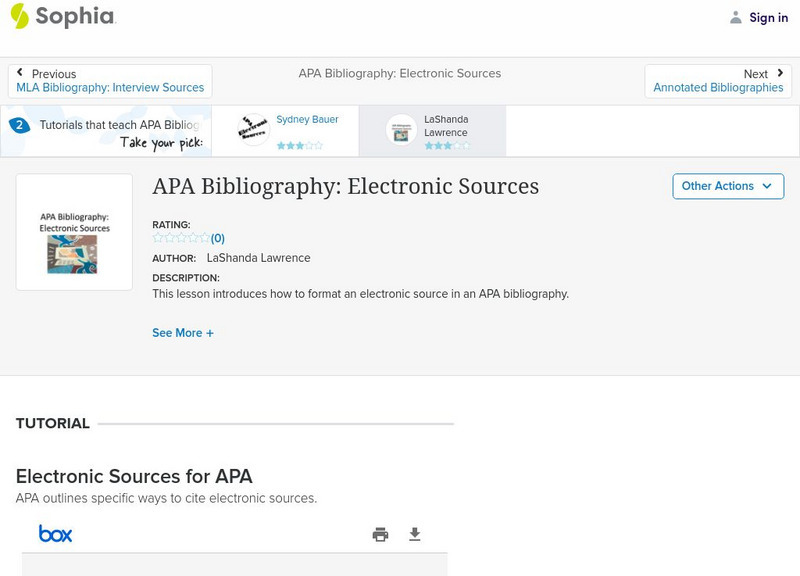Image resolution: width=800 pixels, height=576 pixels.
Task: Rate the tutorial using the stars
Action: [x=180, y=238]
